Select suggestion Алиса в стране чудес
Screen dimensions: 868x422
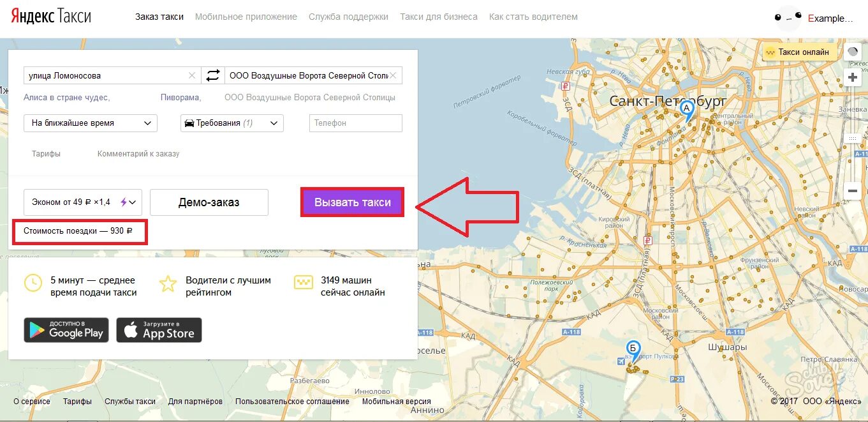click(66, 98)
